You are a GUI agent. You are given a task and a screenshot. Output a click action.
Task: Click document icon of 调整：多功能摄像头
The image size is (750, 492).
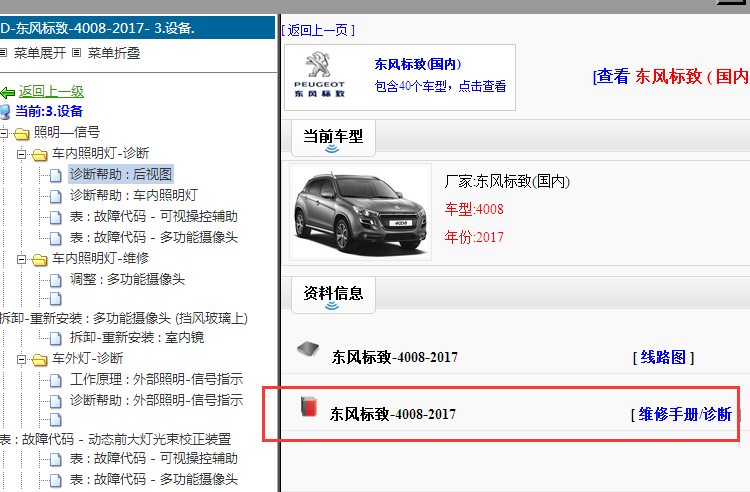pos(56,280)
